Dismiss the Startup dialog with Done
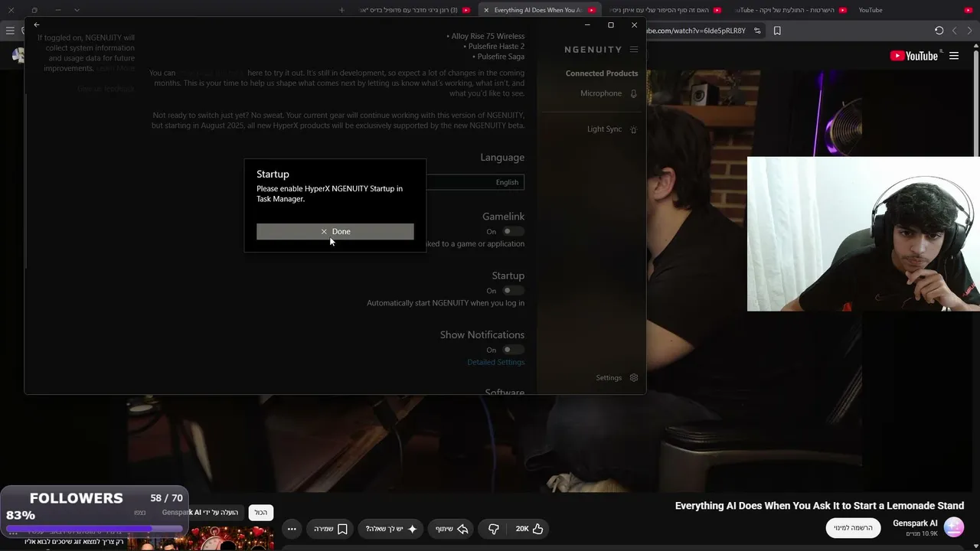Viewport: 980px width, 551px height. click(x=335, y=232)
